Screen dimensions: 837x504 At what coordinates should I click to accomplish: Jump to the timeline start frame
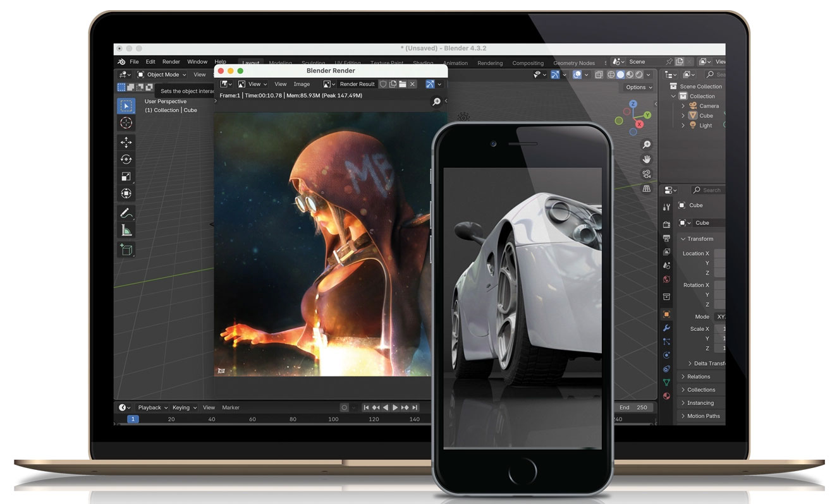[365, 407]
